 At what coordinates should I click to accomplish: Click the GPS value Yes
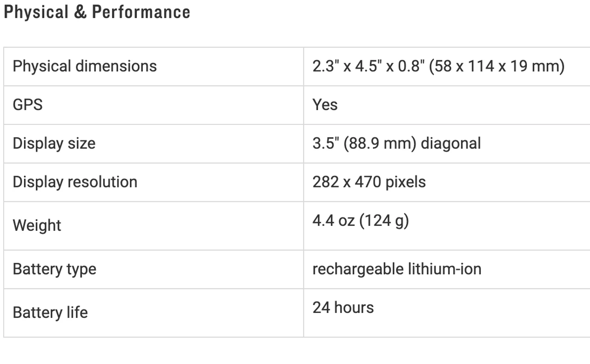pyautogui.click(x=325, y=105)
